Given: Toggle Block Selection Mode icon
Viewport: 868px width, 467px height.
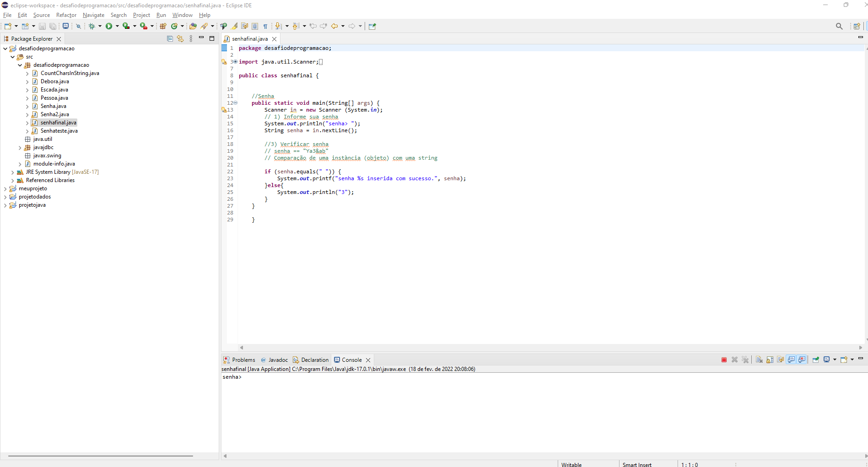Looking at the screenshot, I should 255,26.
